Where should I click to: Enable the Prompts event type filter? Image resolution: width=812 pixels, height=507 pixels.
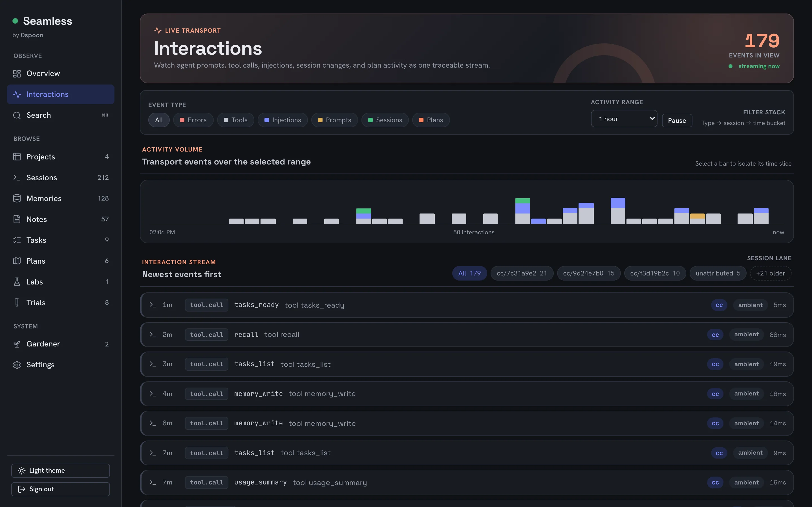point(335,120)
